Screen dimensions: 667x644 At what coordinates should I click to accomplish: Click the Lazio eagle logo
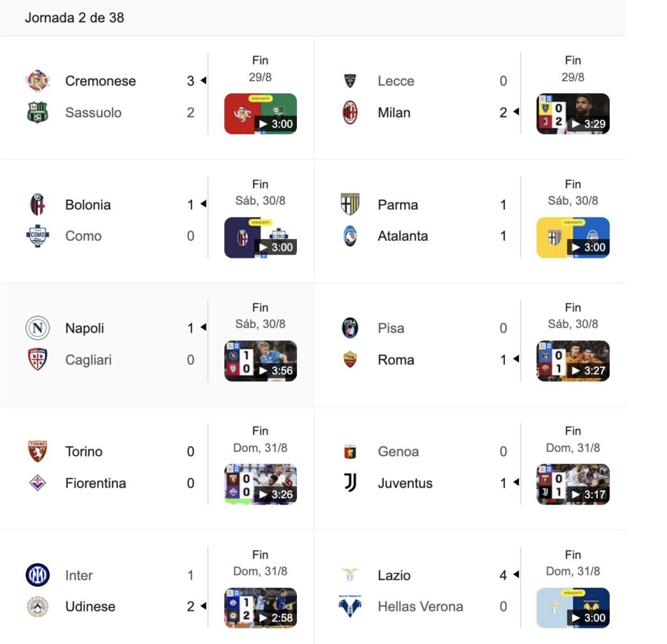pyautogui.click(x=350, y=575)
